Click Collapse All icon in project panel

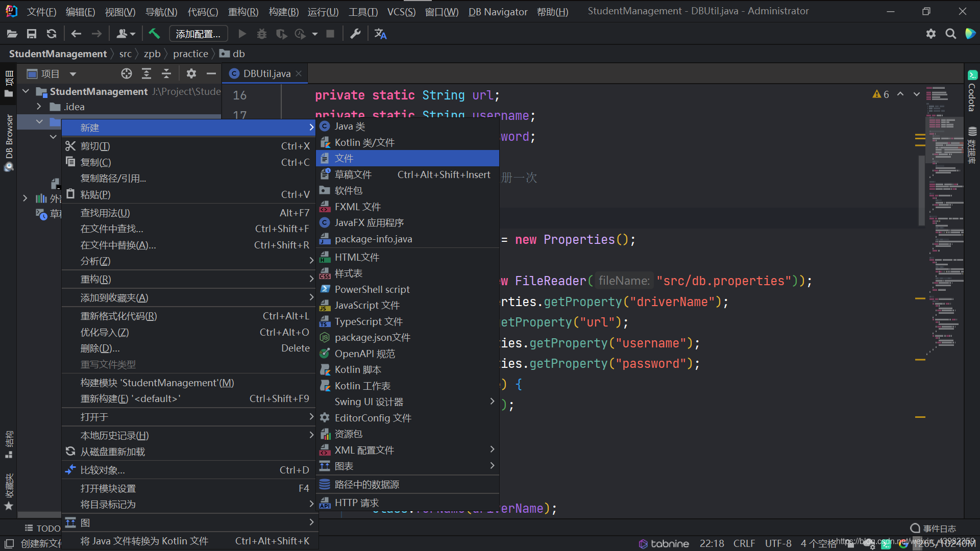point(166,74)
